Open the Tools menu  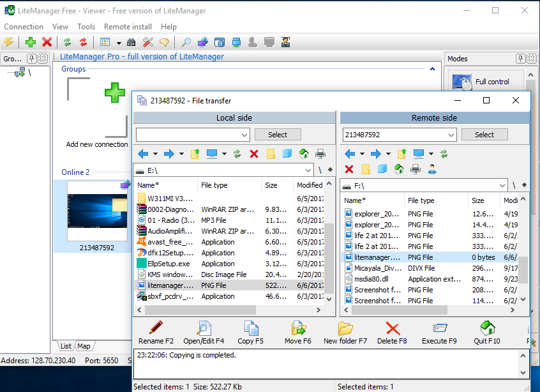(86, 27)
